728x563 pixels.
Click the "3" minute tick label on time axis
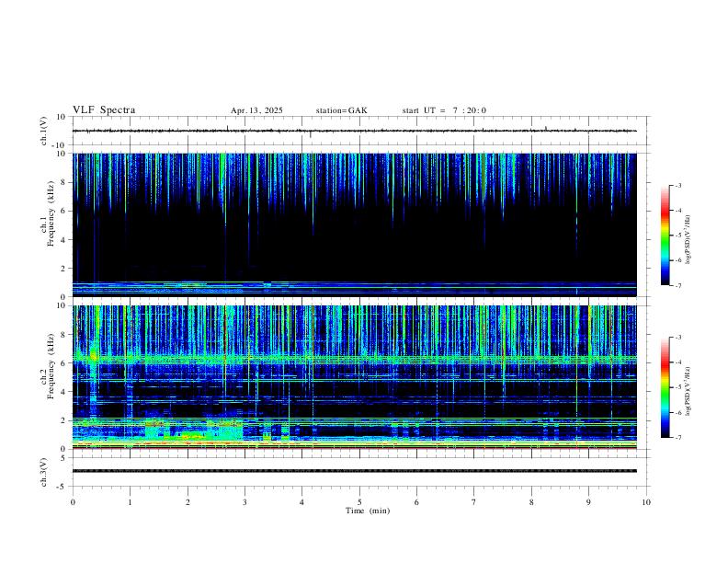pos(245,502)
